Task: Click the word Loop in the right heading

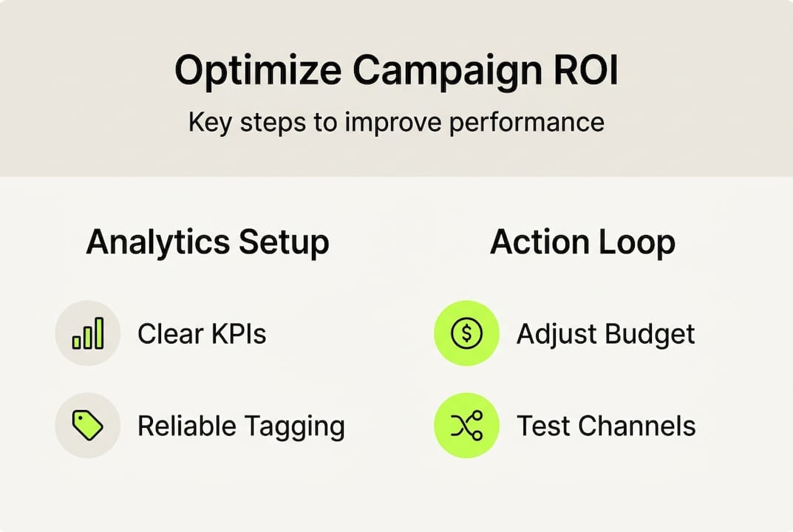Action: (639, 242)
